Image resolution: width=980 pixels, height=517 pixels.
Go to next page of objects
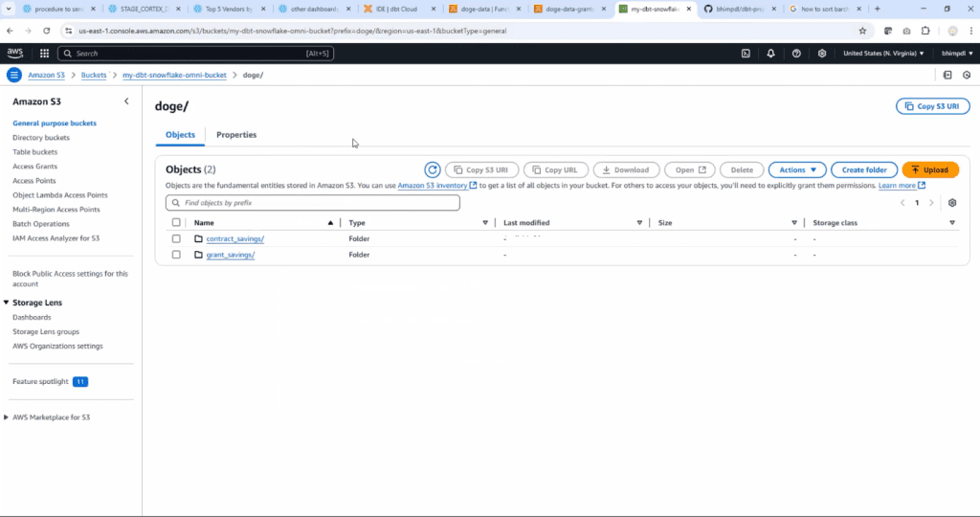point(931,203)
